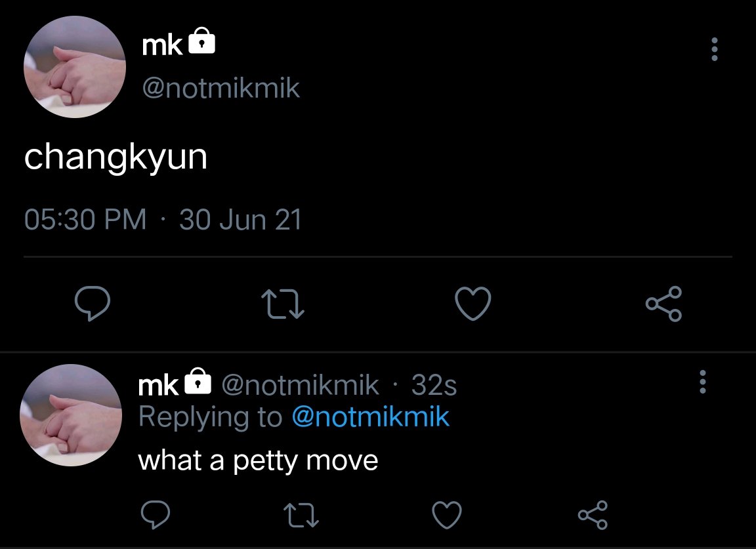Select the "what a petty move" reply text

pos(258,461)
